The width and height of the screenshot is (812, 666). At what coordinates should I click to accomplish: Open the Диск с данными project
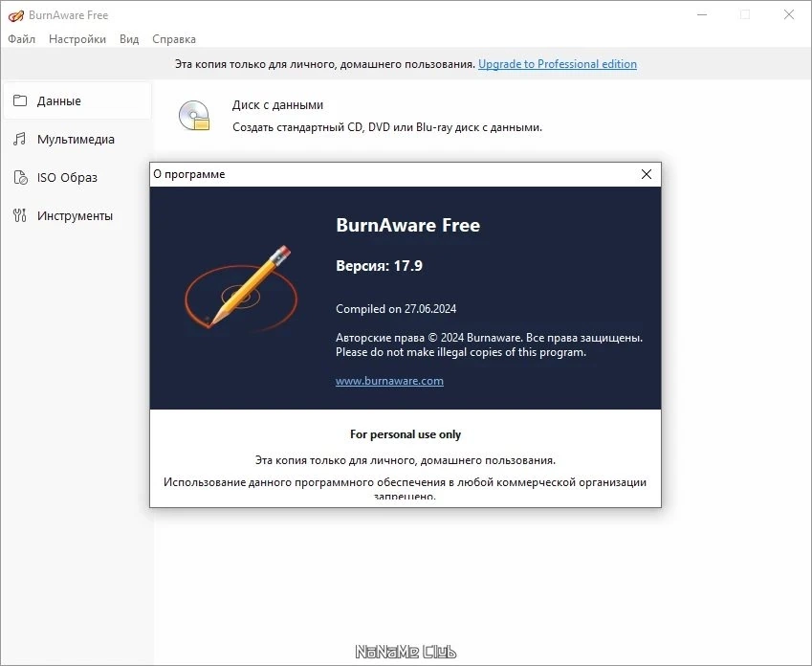tap(277, 104)
